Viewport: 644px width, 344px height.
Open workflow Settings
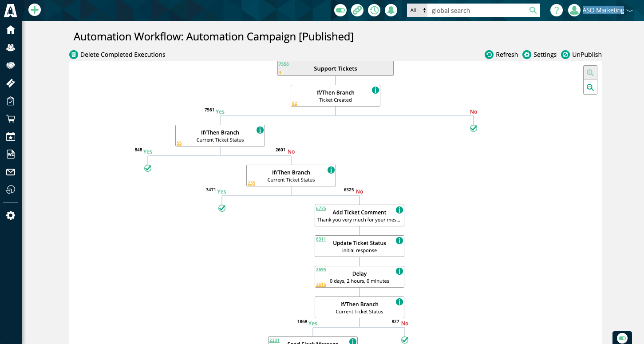pyautogui.click(x=539, y=55)
